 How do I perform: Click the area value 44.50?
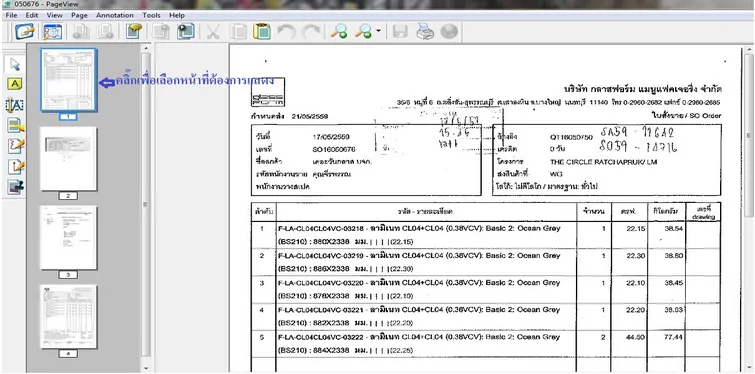(636, 337)
